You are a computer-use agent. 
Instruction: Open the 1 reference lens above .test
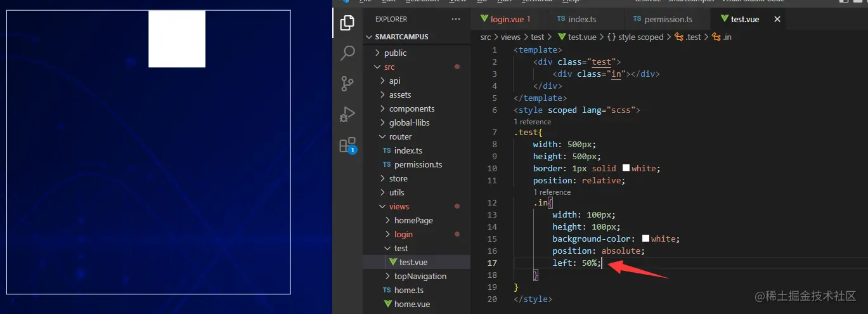[533, 122]
